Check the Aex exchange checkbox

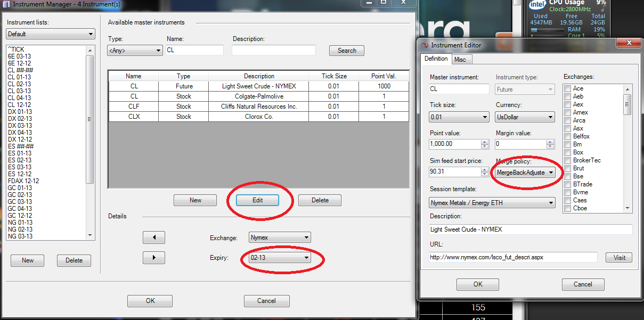568,104
